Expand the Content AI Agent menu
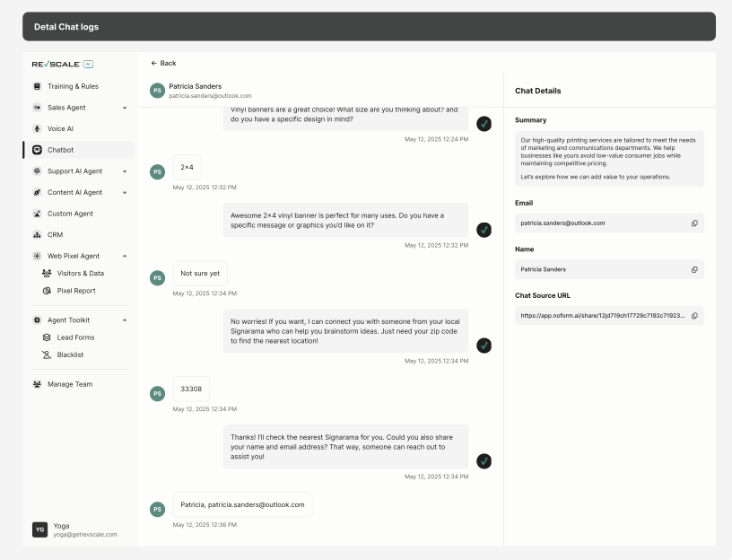The image size is (732, 560). pyautogui.click(x=125, y=193)
